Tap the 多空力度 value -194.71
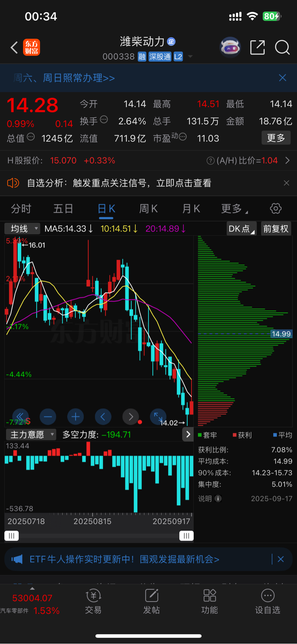 116,434
